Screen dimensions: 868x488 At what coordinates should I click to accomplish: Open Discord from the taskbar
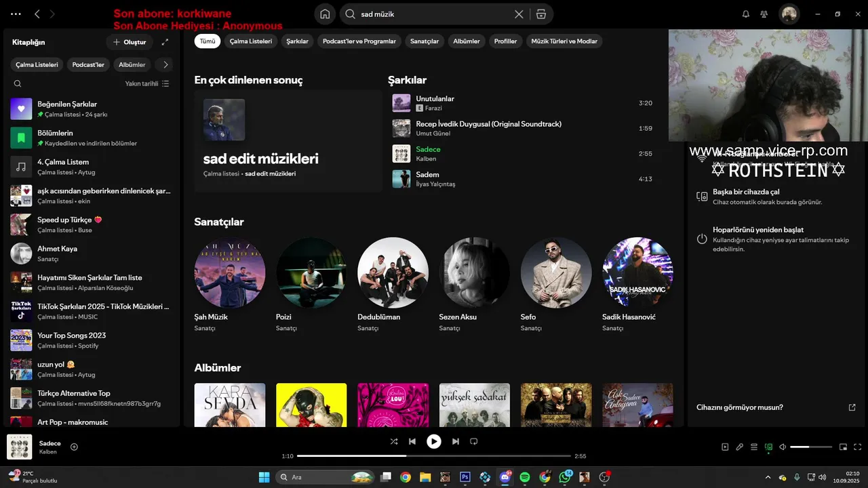point(505,477)
